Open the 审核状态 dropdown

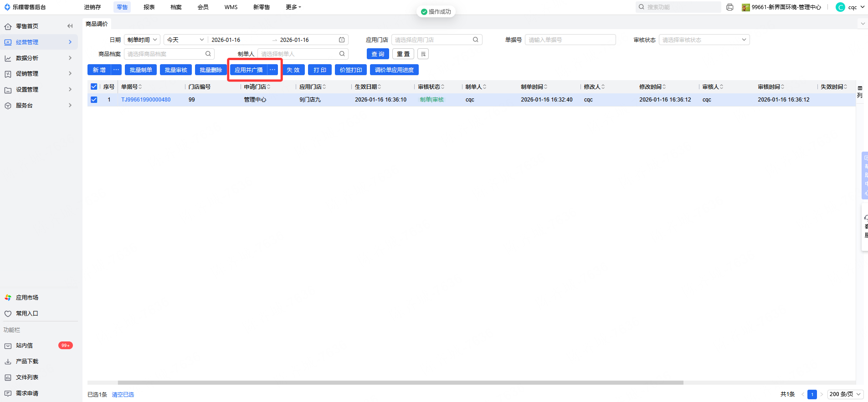[x=704, y=40]
